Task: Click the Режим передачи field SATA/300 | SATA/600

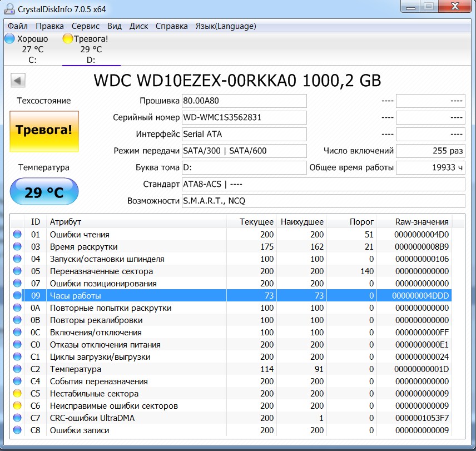Action: point(244,151)
